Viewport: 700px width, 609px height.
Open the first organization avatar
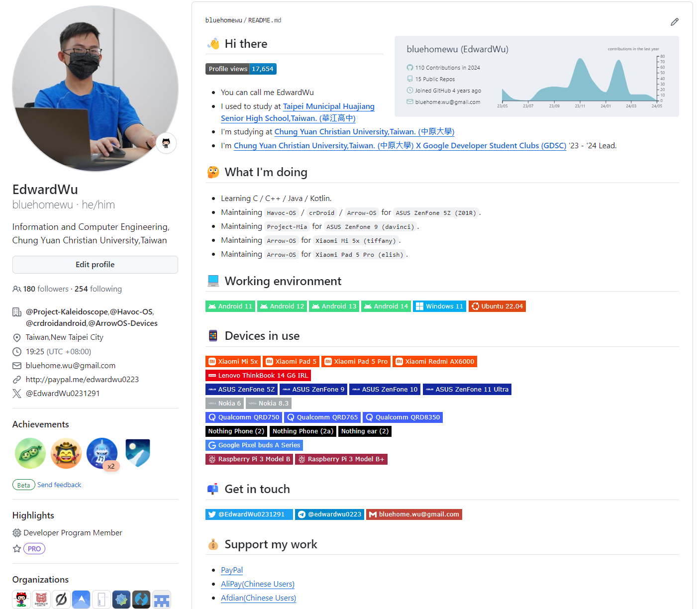click(x=21, y=599)
